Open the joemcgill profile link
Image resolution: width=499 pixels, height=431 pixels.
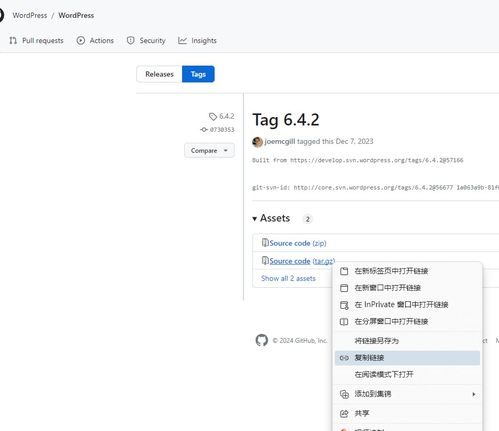click(280, 141)
